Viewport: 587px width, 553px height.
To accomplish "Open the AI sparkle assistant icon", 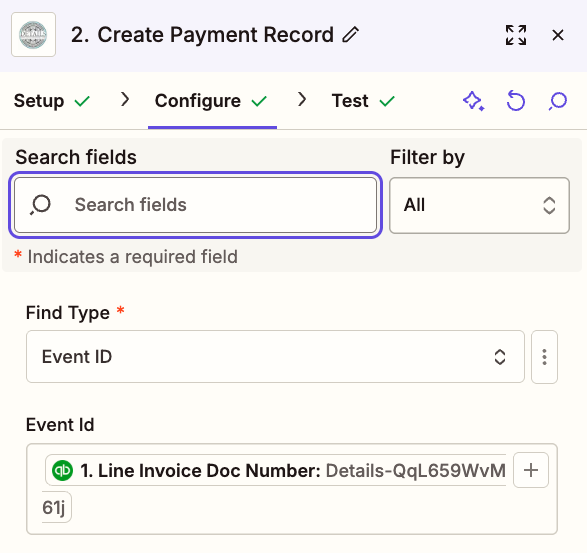I will [x=474, y=101].
